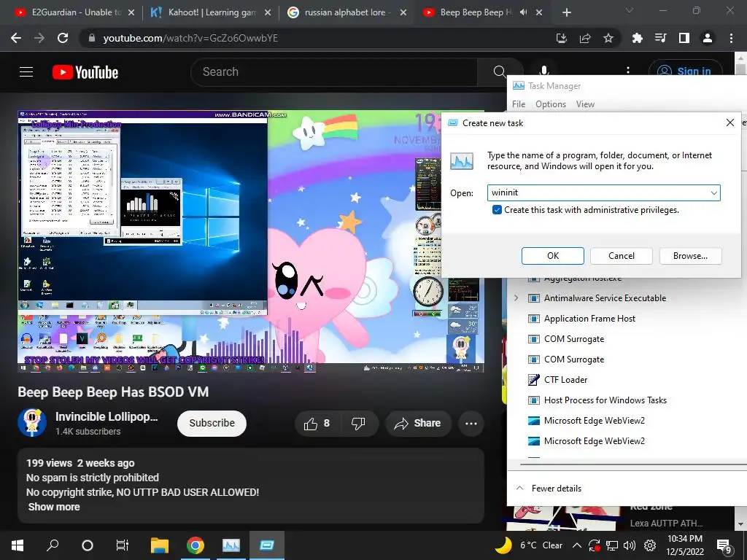The image size is (747, 560).
Task: Close the Kahoot tab
Action: point(268,12)
